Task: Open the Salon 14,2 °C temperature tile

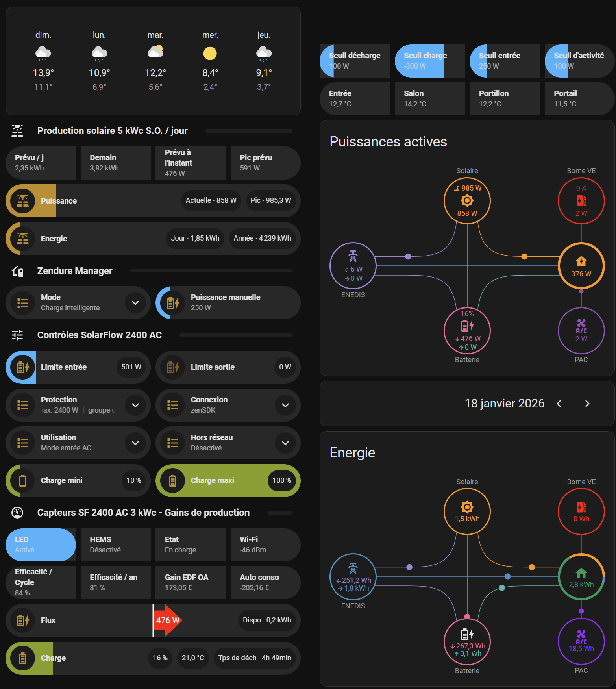Action: click(x=430, y=99)
